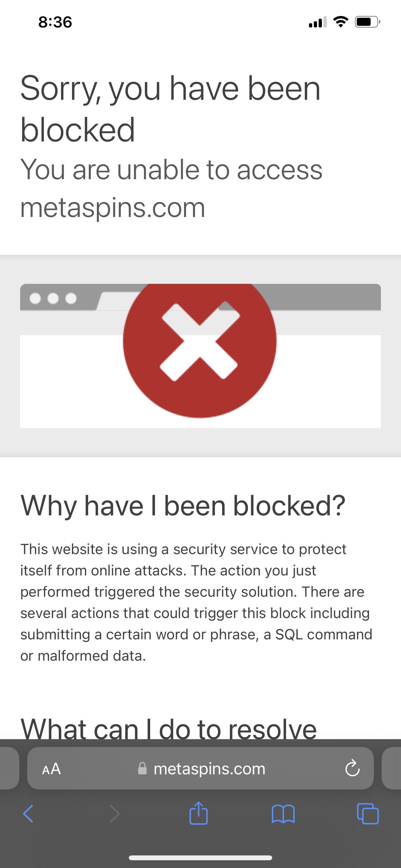This screenshot has height=868, width=401.
Task: Tap the forward navigation arrow
Action: coord(115,813)
